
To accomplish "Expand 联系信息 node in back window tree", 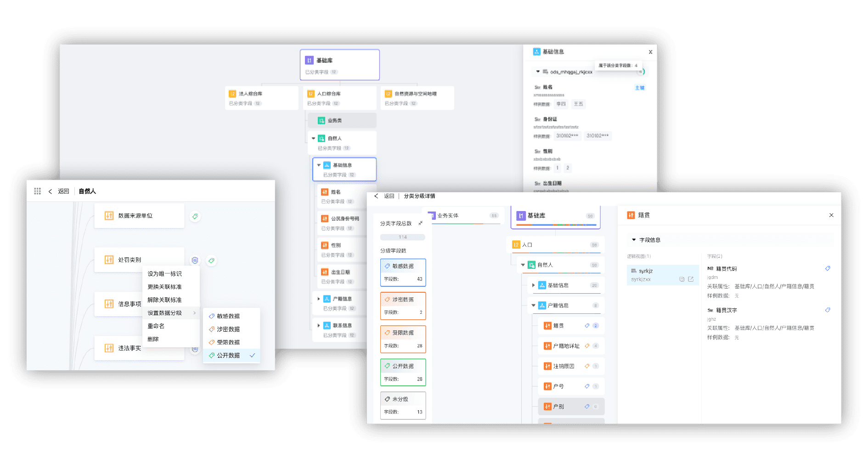I will tap(319, 325).
